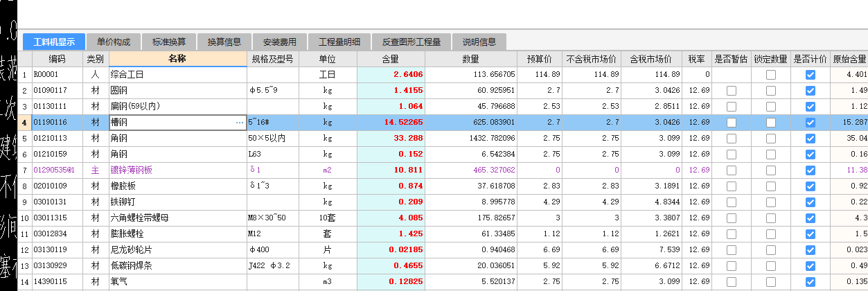Uncheck 是否计价 for 综合工日 row

(811, 74)
